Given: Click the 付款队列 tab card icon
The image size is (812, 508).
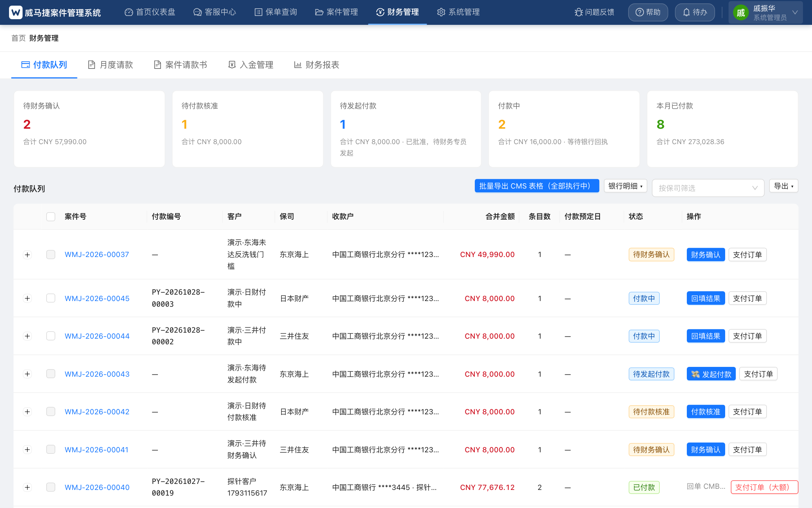Looking at the screenshot, I should [x=26, y=65].
